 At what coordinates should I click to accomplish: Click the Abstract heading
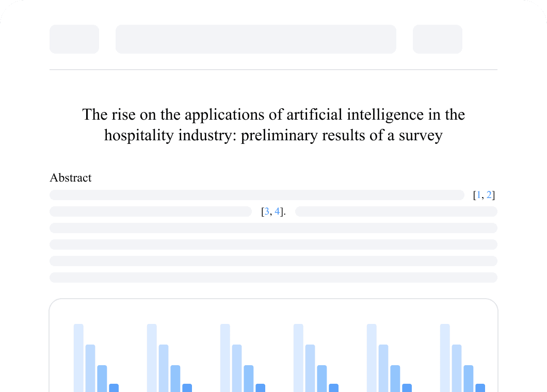pyautogui.click(x=71, y=178)
